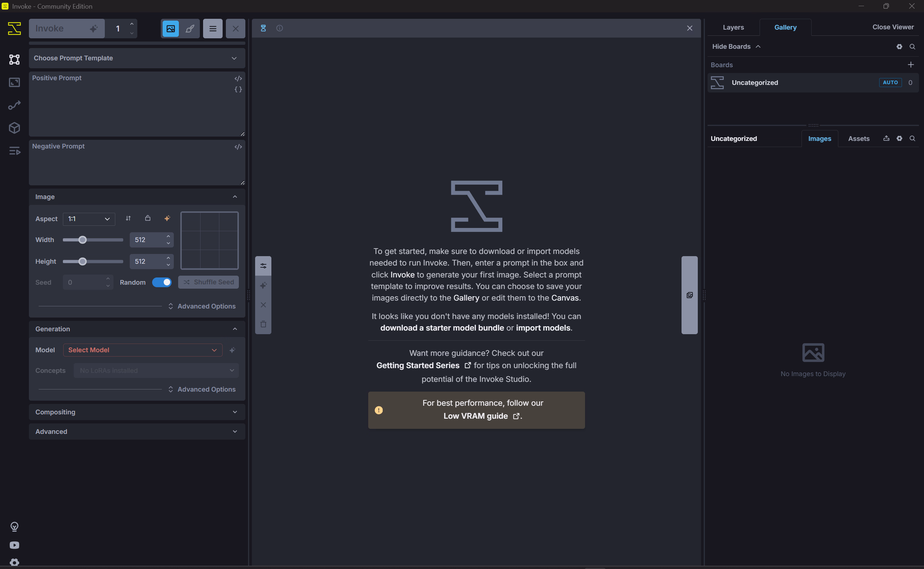The height and width of the screenshot is (569, 924).
Task: Toggle the Random seed switch
Action: click(162, 282)
